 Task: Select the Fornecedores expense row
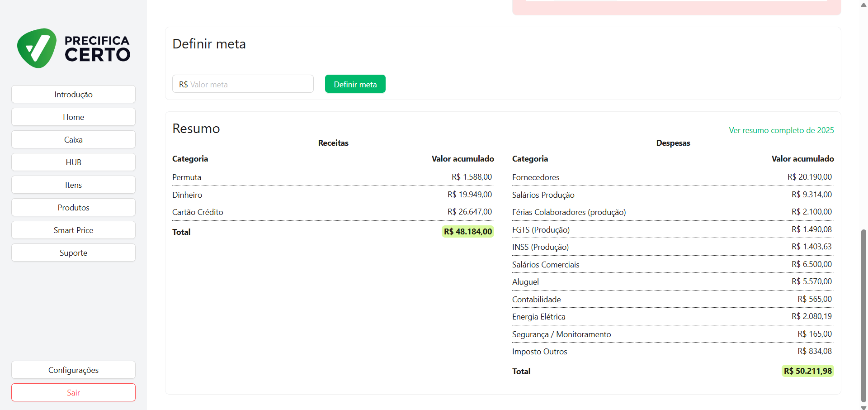coord(672,177)
